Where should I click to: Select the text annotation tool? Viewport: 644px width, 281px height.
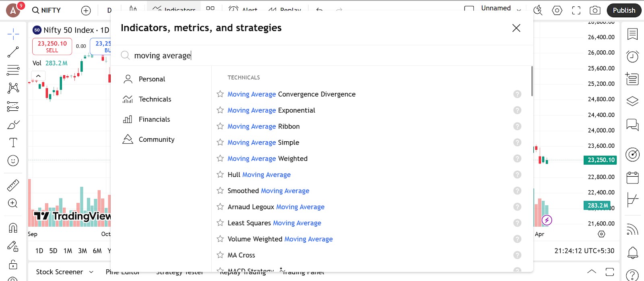13,143
